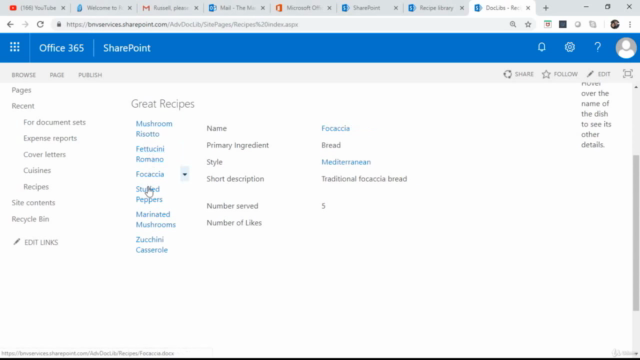Open the Marinated Mushrooms recipe
This screenshot has width=640, height=360.
[156, 219]
